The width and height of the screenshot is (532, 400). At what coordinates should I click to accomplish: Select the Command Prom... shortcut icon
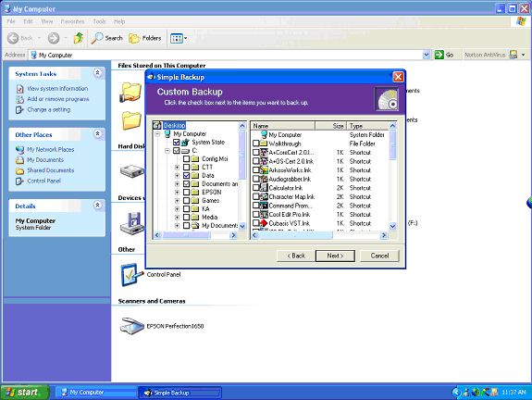coord(264,206)
